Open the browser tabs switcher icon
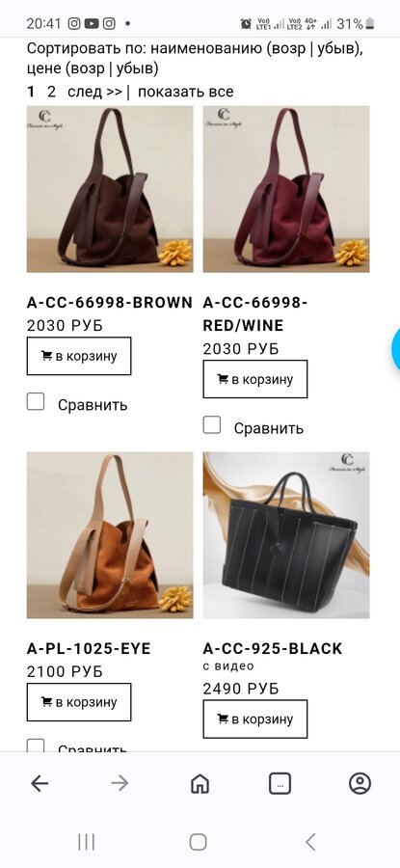 point(280,783)
